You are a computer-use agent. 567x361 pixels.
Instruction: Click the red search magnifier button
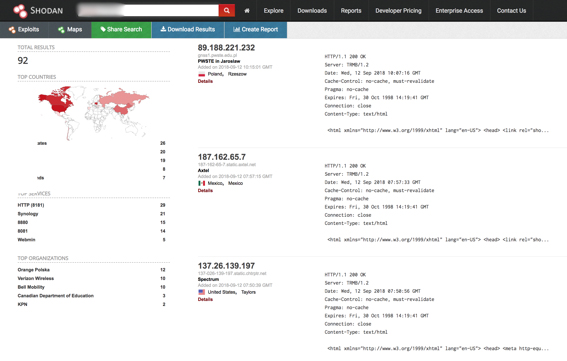click(x=227, y=10)
